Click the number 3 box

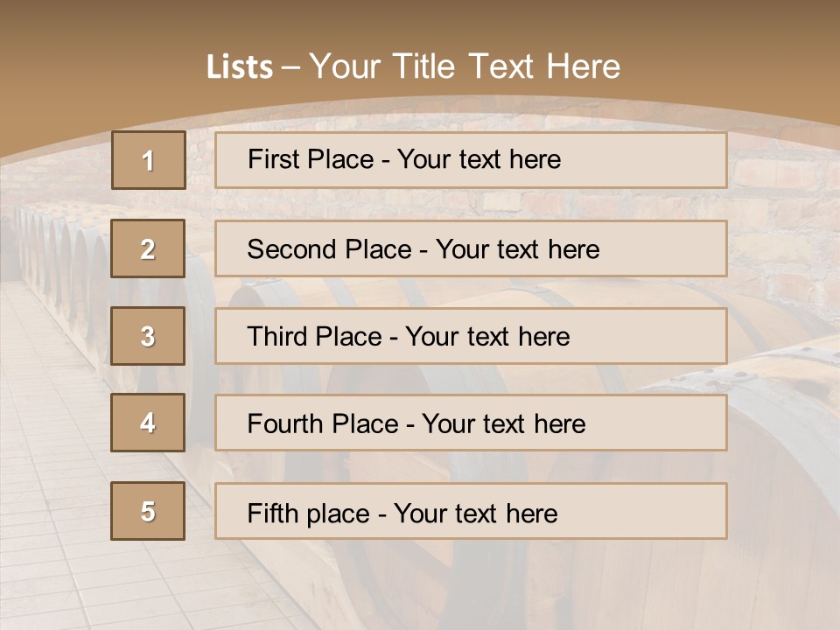(148, 336)
